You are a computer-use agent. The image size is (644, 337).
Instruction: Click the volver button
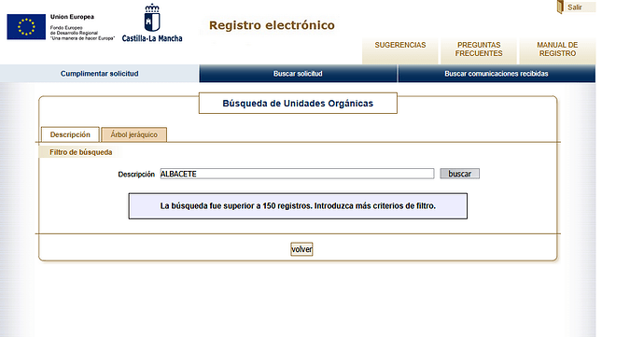point(301,249)
